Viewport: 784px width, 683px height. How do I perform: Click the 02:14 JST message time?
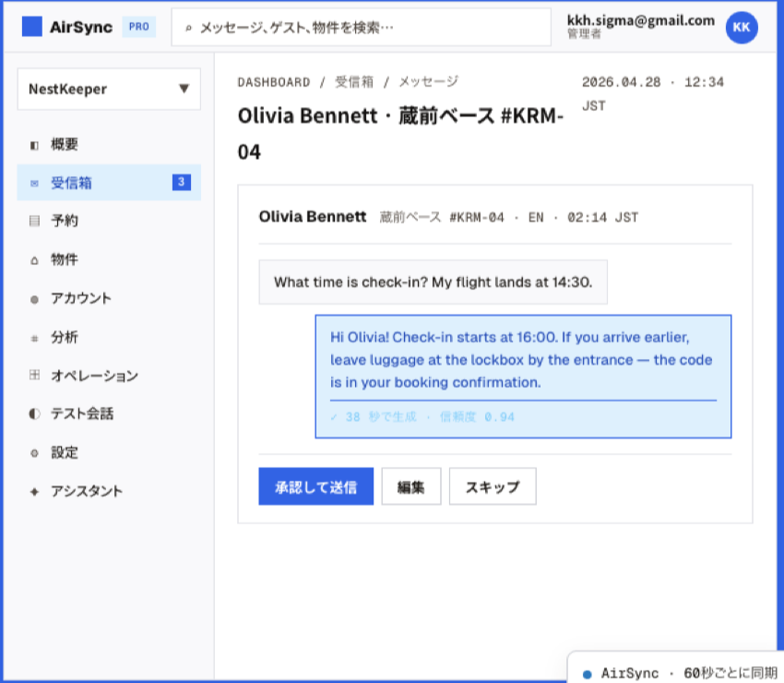pos(602,217)
